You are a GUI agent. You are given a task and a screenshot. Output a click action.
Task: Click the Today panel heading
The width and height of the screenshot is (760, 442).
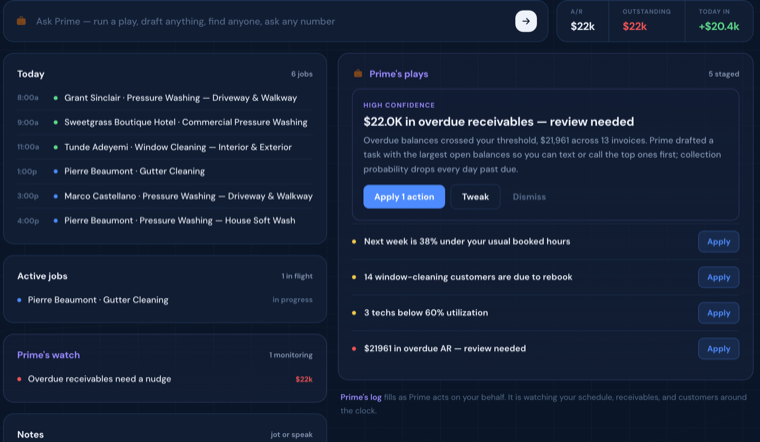pos(31,74)
